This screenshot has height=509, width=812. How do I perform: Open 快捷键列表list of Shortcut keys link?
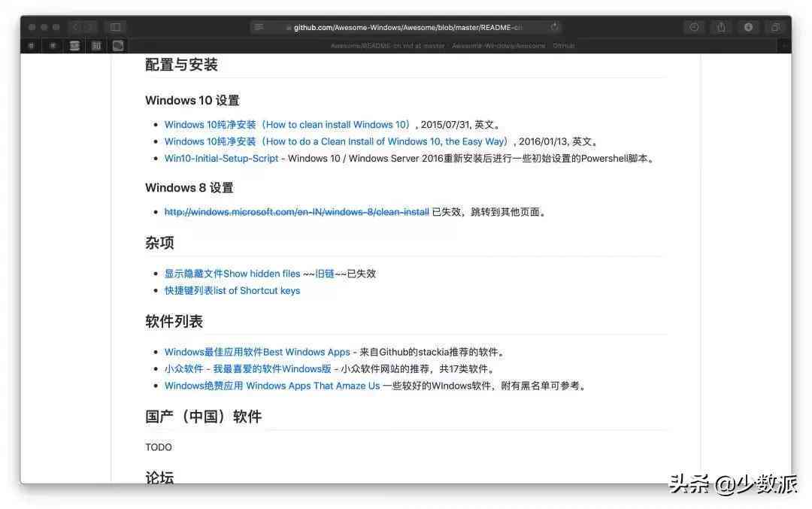(x=232, y=290)
